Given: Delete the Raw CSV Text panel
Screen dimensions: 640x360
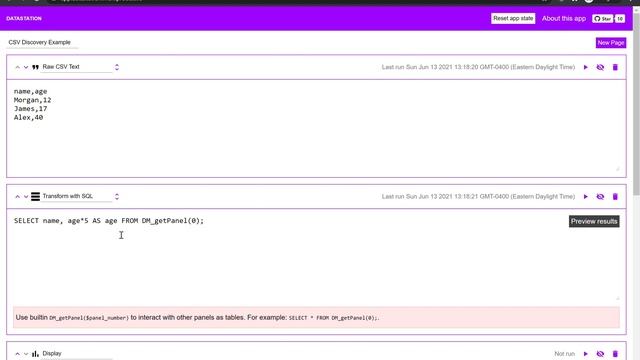Looking at the screenshot, I should tap(615, 67).
